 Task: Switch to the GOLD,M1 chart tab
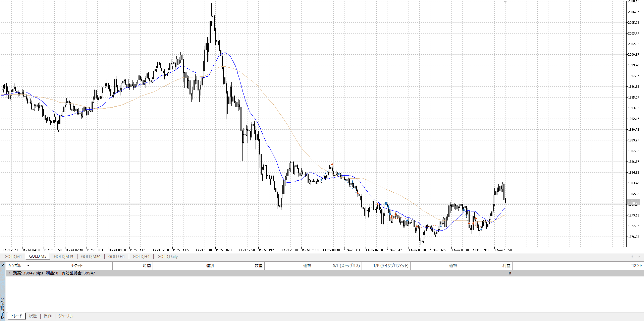[13, 257]
